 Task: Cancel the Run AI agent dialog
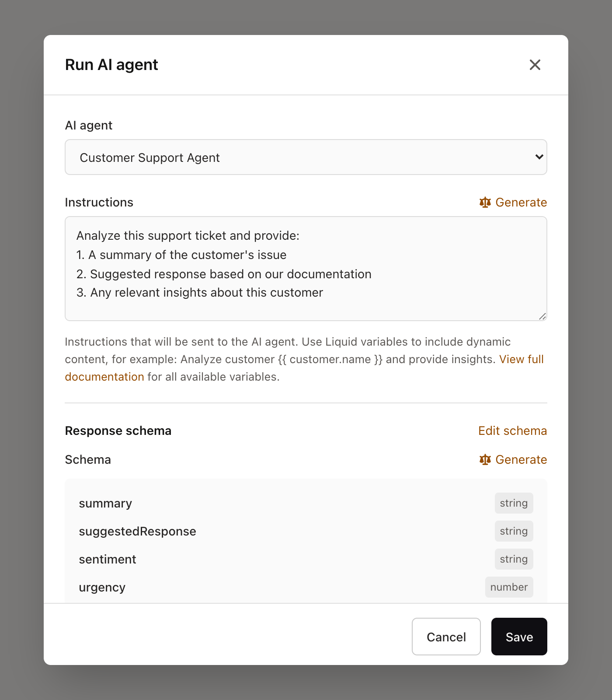(x=446, y=637)
